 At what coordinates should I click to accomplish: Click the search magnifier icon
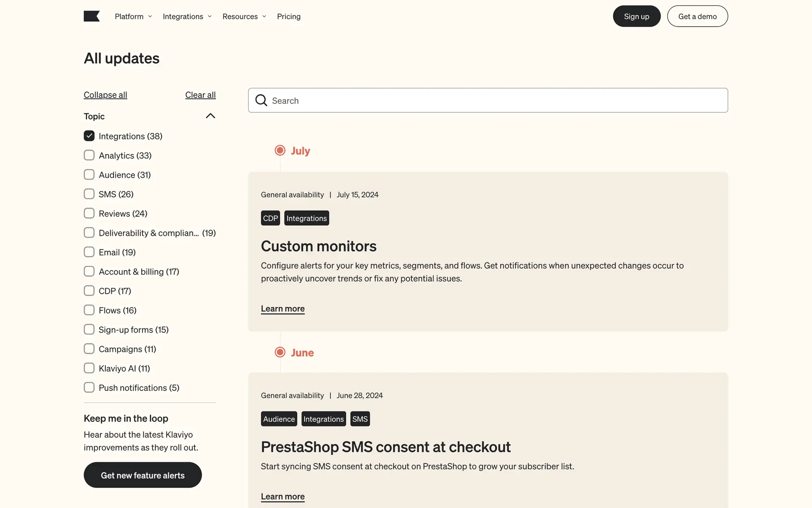pos(261,100)
